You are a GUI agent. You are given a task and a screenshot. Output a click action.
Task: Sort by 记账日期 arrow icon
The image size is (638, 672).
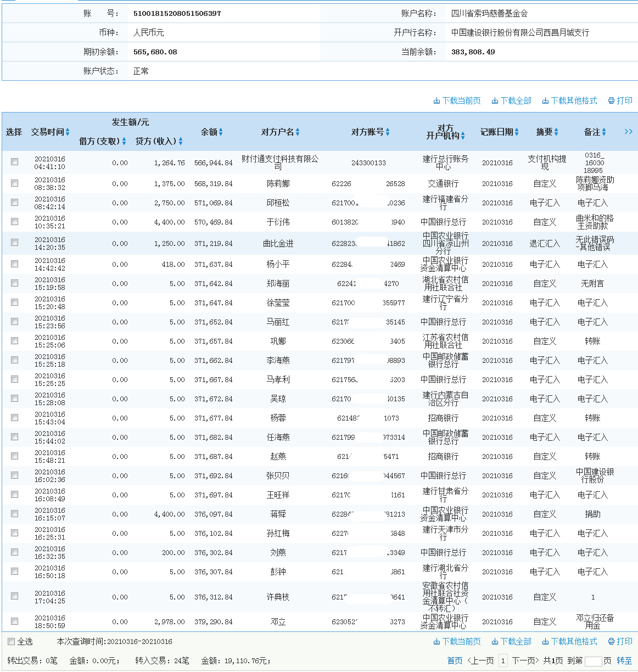point(517,132)
